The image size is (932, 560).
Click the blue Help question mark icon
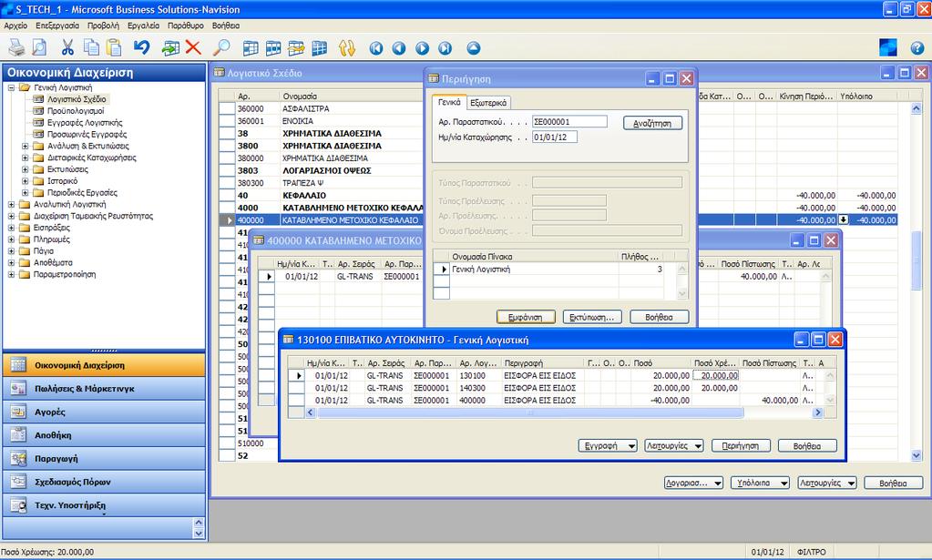(x=917, y=48)
